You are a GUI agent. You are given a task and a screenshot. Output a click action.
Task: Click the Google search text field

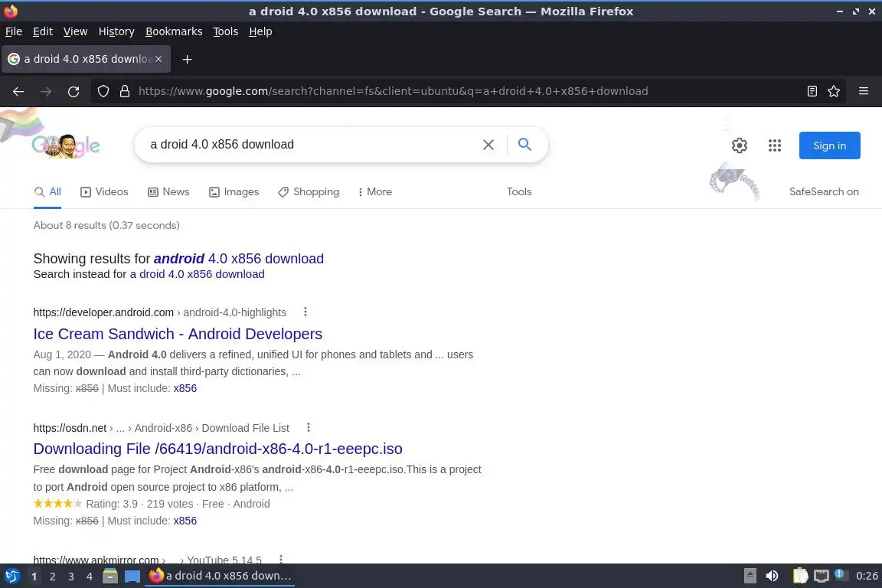tap(309, 145)
